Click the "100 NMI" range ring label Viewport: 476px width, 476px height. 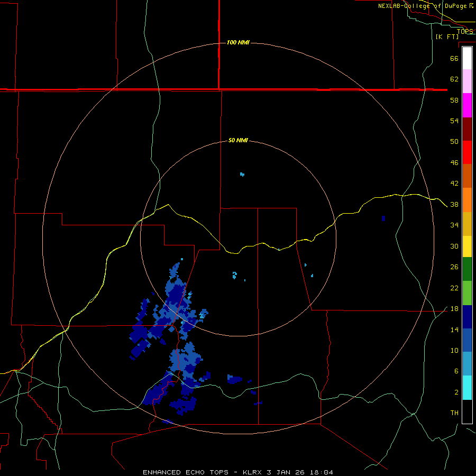238,42
